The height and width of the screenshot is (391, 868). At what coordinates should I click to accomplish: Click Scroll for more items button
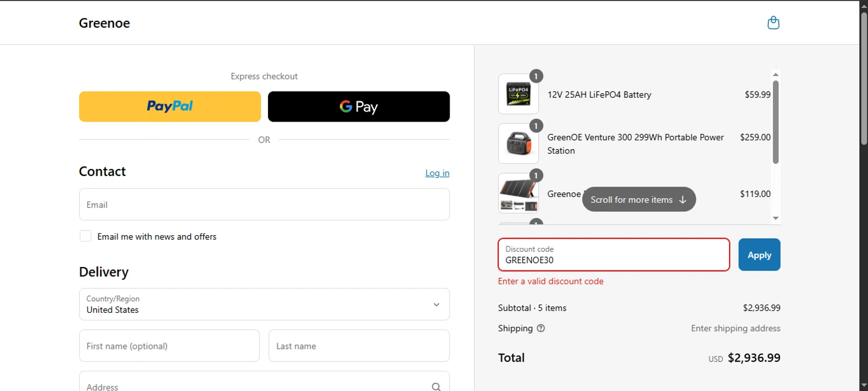click(x=639, y=199)
